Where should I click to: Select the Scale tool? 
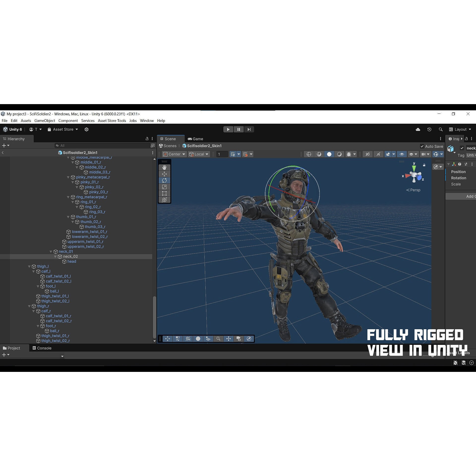pos(164,187)
